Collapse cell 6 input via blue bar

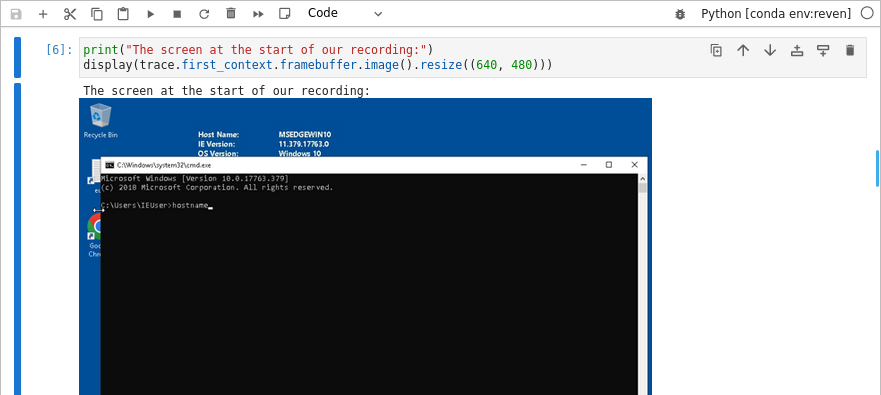(17, 57)
